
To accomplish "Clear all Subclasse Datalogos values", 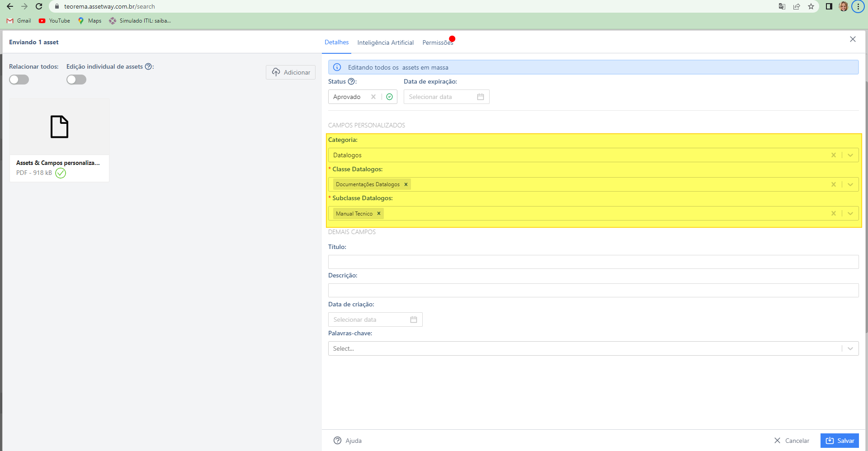I will click(834, 213).
